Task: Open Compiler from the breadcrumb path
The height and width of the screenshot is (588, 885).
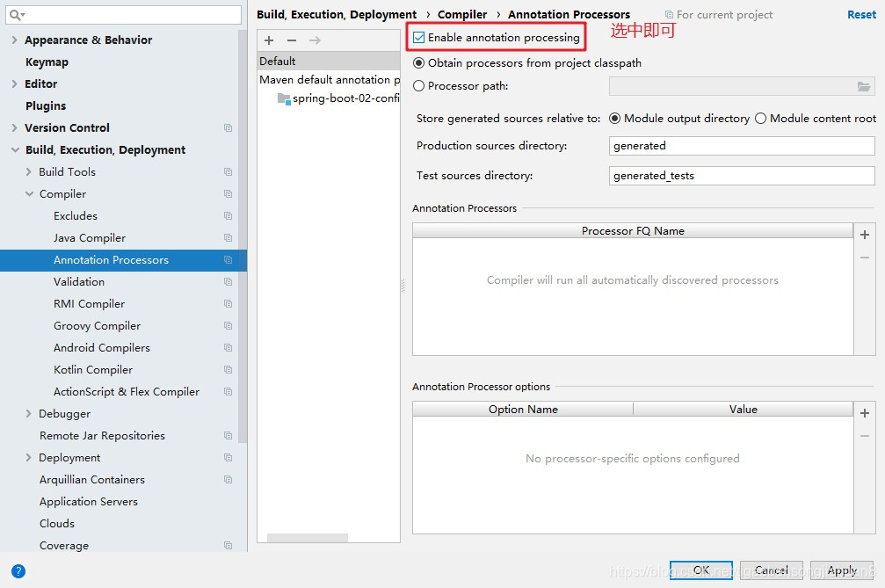Action: [x=462, y=14]
